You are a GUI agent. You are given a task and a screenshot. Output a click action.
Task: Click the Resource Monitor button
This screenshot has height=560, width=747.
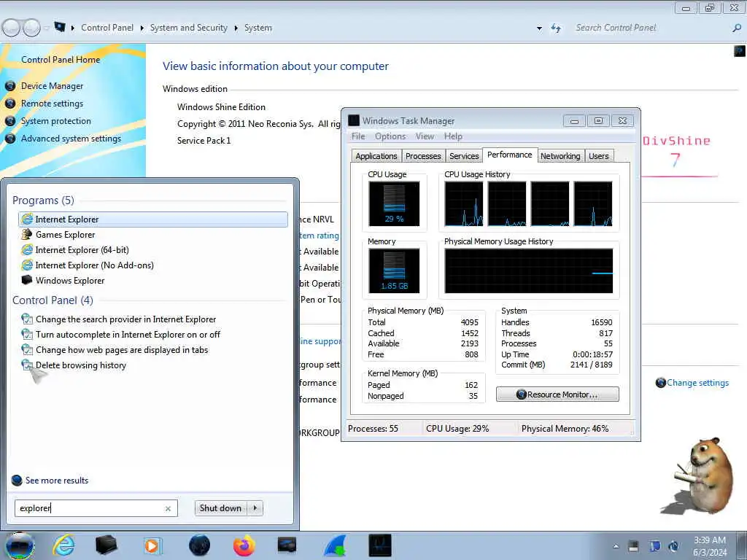point(557,394)
